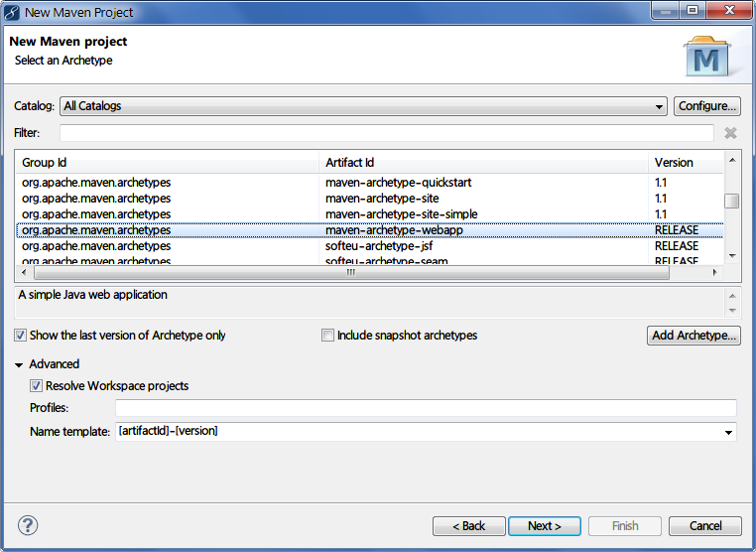Click the help question mark icon

pyautogui.click(x=28, y=525)
